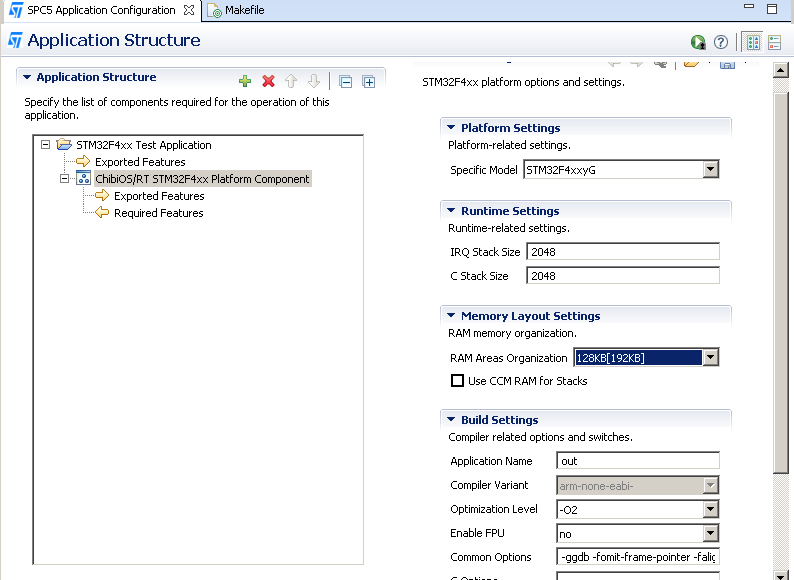This screenshot has height=580, width=794.
Task: Click the Required Features left-arrow icon
Action: [x=102, y=212]
